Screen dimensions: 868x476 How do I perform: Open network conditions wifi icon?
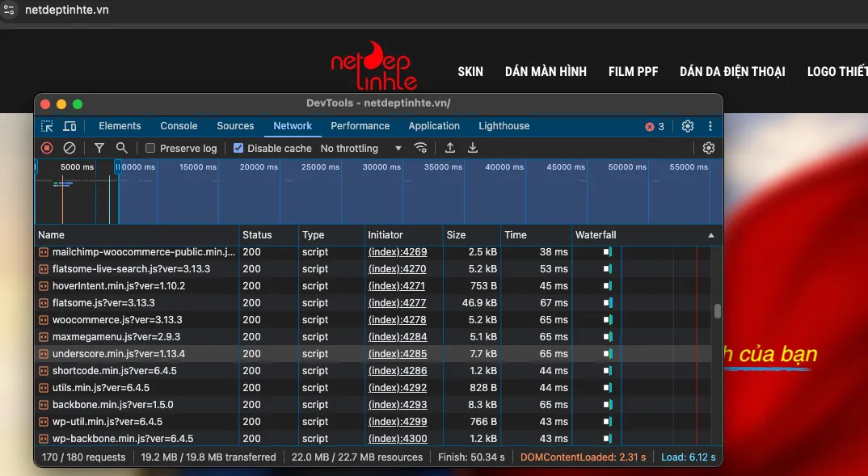[x=421, y=148]
